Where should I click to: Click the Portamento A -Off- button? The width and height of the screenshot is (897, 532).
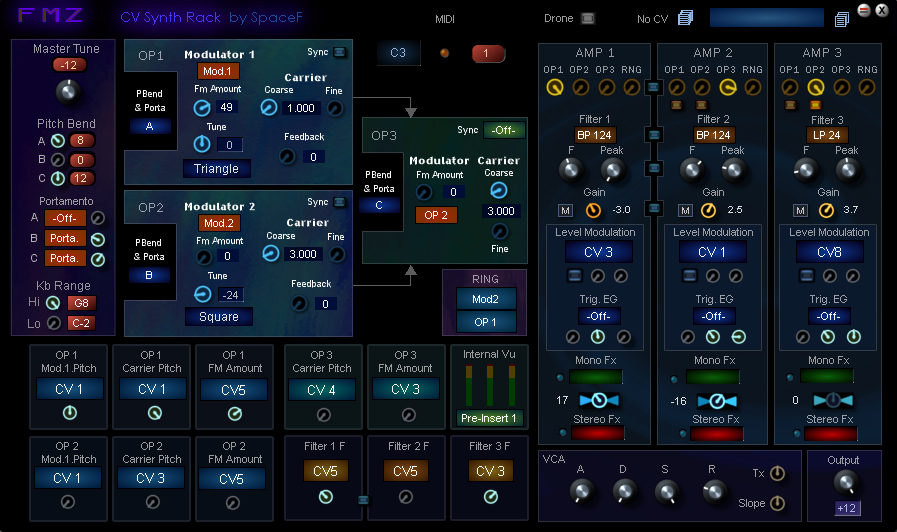(x=67, y=217)
